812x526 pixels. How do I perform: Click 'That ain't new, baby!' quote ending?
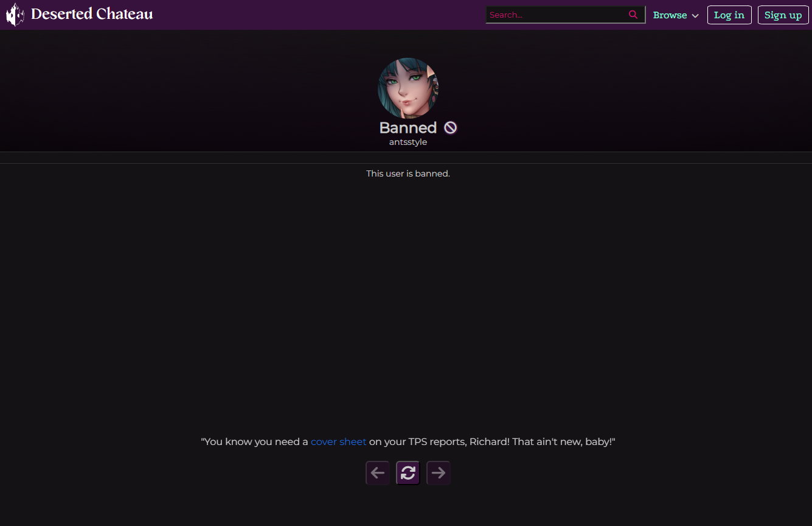563,441
